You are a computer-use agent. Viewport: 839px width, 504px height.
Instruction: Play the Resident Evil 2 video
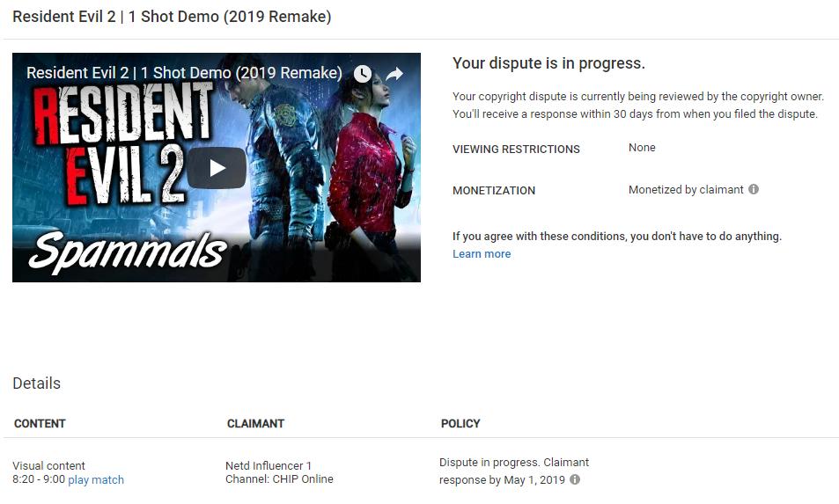pos(217,168)
